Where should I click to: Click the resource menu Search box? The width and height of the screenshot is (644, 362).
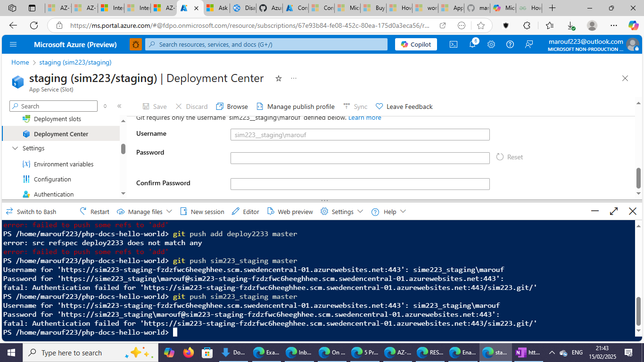(x=53, y=106)
